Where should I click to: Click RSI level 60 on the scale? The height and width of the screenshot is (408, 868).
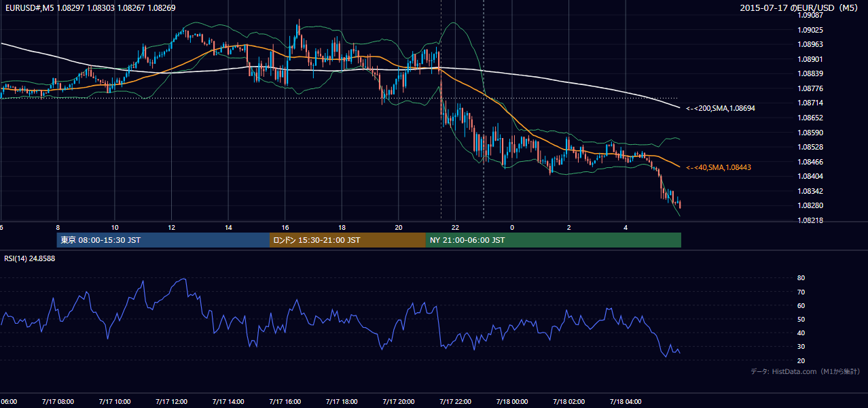click(x=801, y=305)
